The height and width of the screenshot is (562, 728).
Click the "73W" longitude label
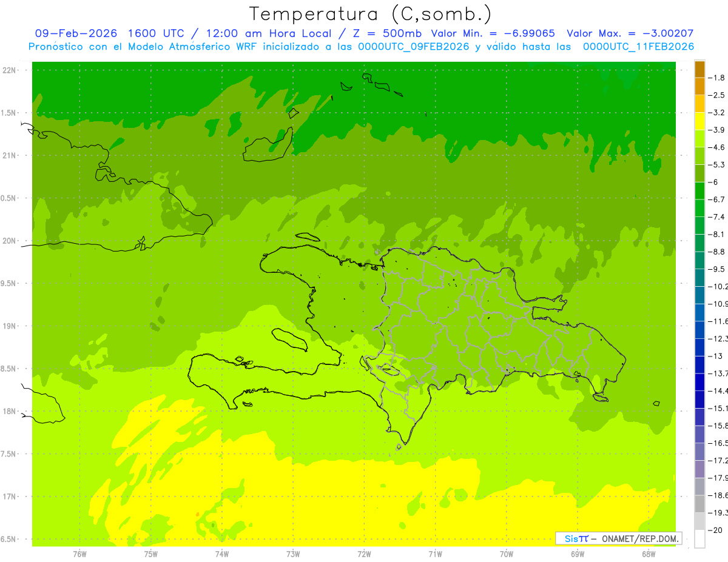[293, 554]
